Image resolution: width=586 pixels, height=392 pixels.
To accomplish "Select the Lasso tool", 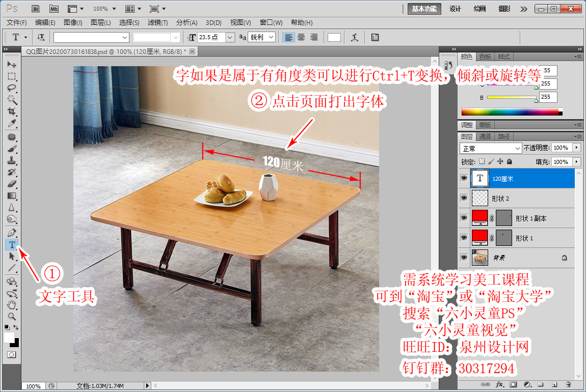I will 12,88.
